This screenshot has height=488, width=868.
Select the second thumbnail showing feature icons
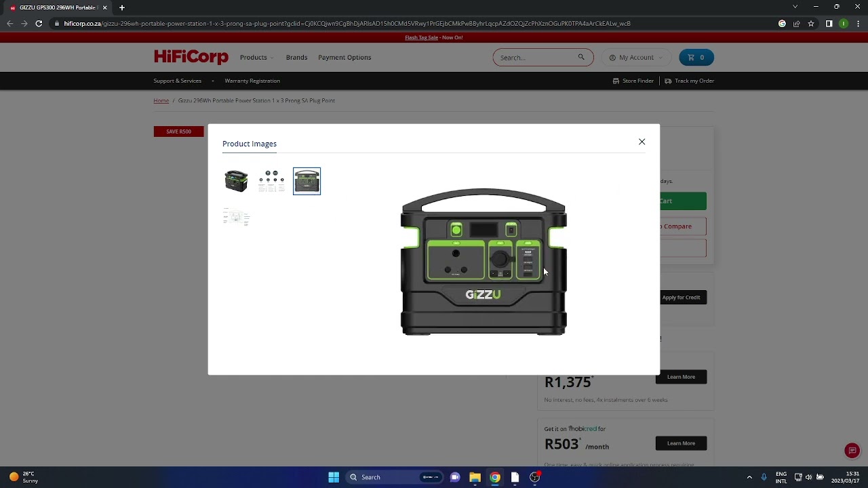coord(271,181)
